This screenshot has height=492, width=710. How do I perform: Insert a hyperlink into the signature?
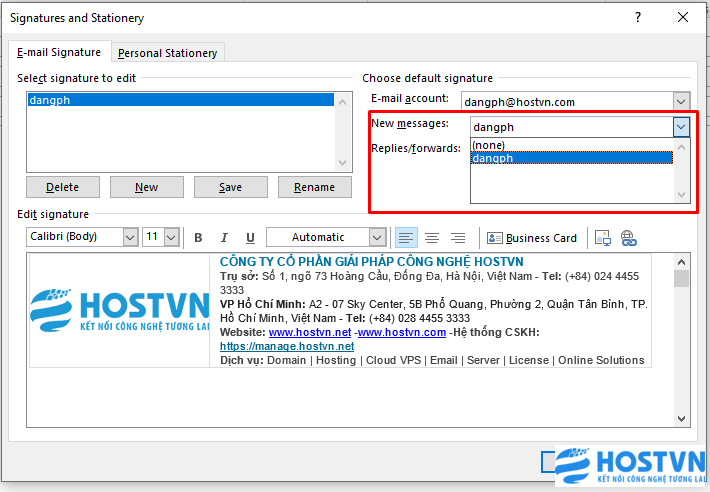628,238
